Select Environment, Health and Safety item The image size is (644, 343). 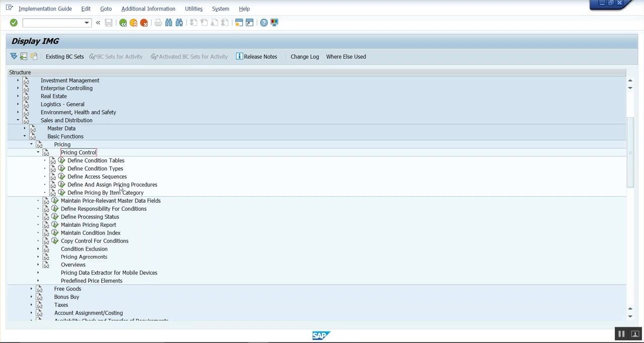point(78,112)
